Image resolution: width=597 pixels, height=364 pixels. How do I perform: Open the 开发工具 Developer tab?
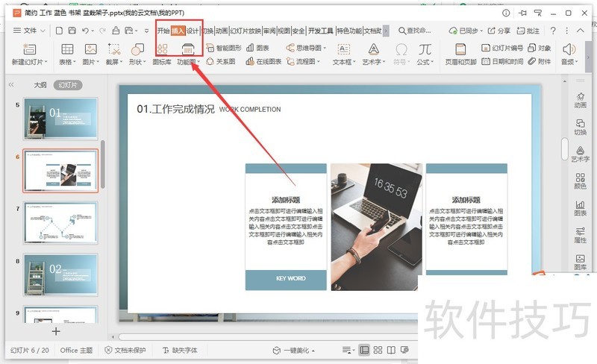tap(321, 31)
